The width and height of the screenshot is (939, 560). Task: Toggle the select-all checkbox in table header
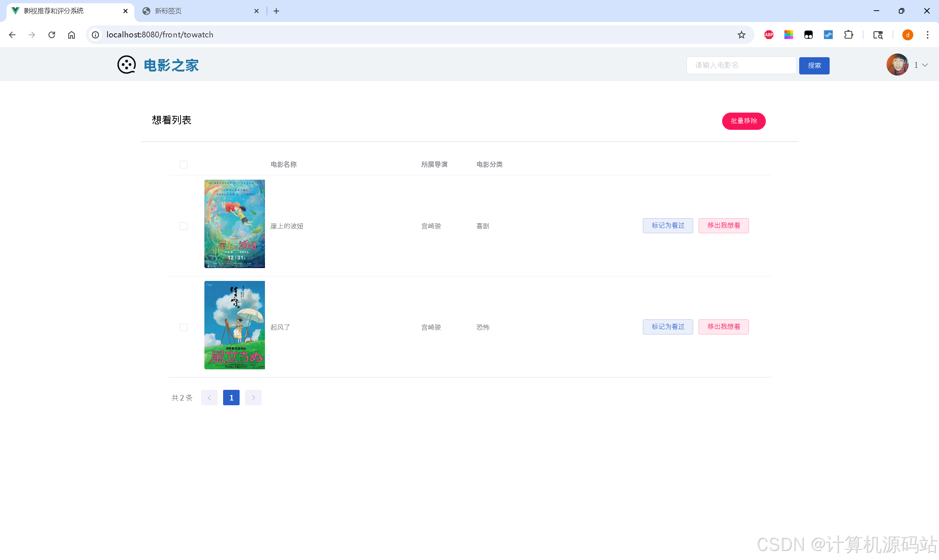click(x=183, y=165)
